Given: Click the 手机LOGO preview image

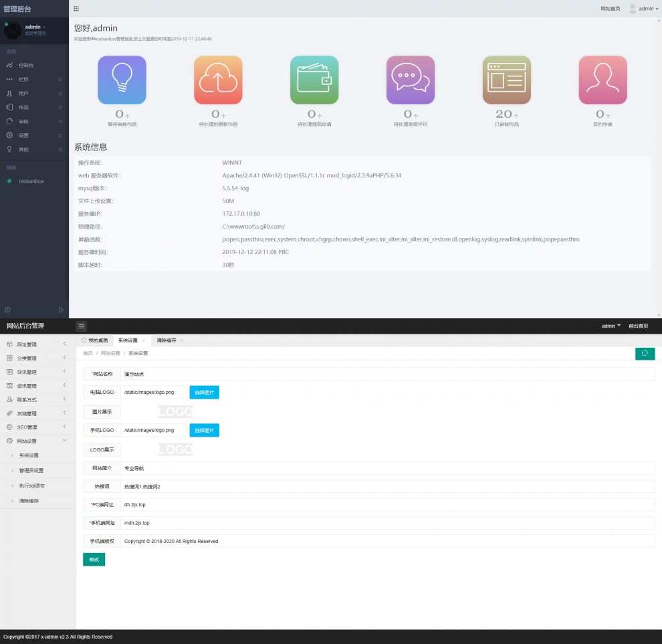Looking at the screenshot, I should [x=175, y=449].
